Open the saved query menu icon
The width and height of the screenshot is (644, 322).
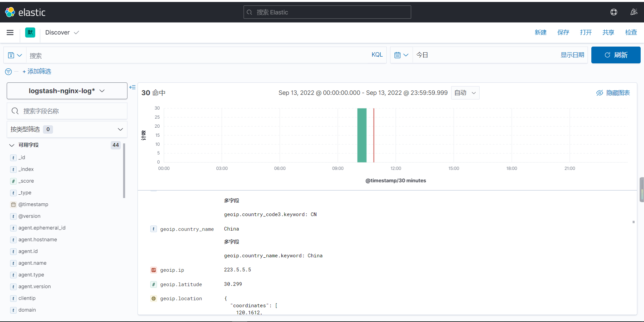click(x=15, y=55)
